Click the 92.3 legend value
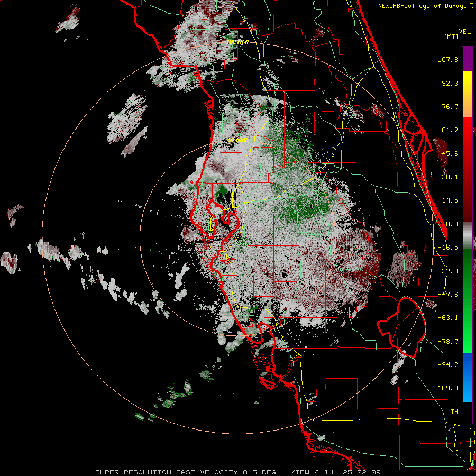 coord(450,83)
